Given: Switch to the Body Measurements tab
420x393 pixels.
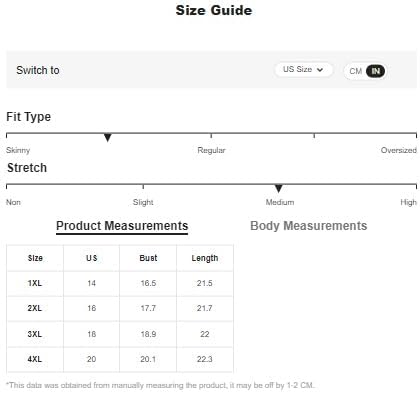Looking at the screenshot, I should [x=308, y=226].
